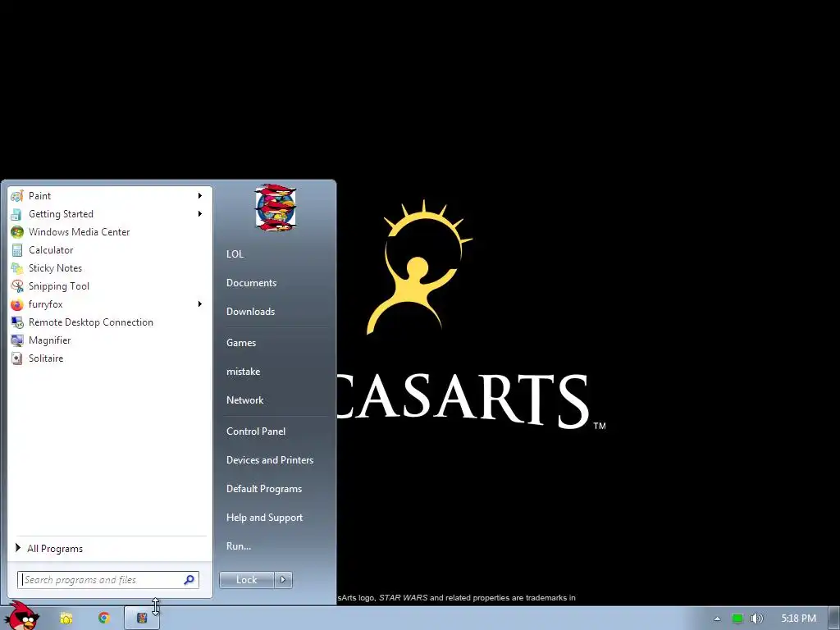
Task: Open Control Panel
Action: click(256, 431)
